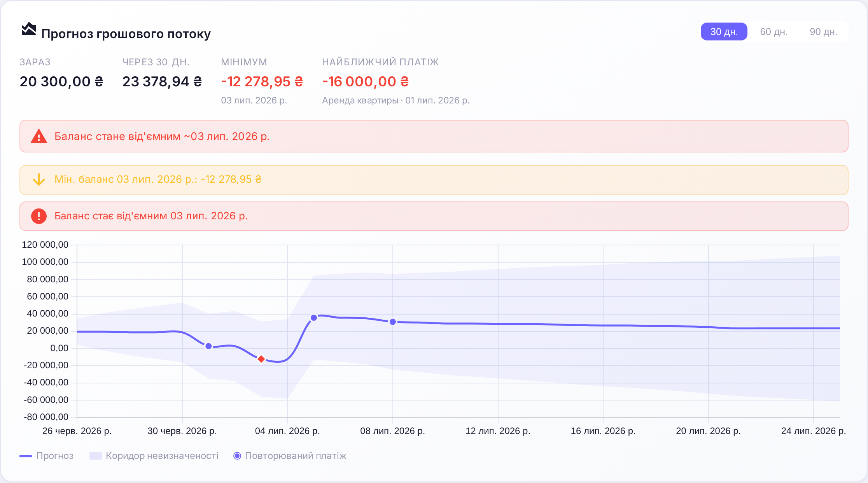Toggle Повторюваний платіж legend label
The width and height of the screenshot is (868, 483).
click(296, 456)
